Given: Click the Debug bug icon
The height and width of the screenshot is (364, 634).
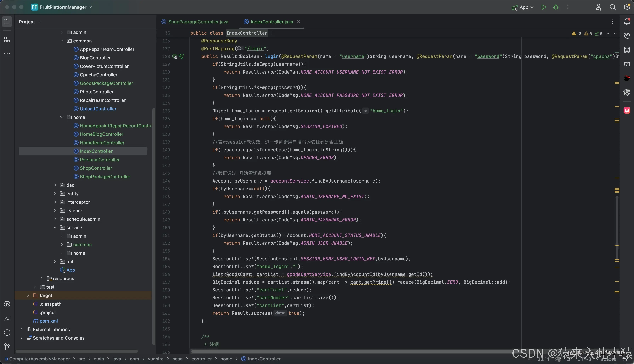Looking at the screenshot, I should [x=555, y=7].
